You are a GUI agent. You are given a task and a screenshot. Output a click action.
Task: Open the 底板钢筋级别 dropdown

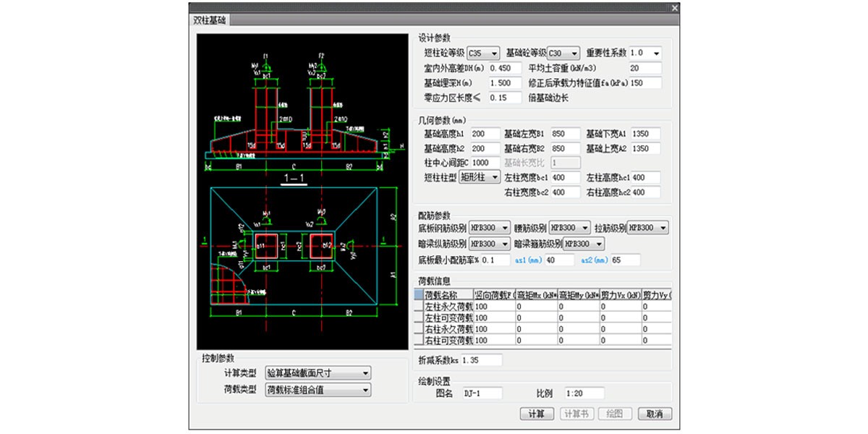(x=491, y=228)
